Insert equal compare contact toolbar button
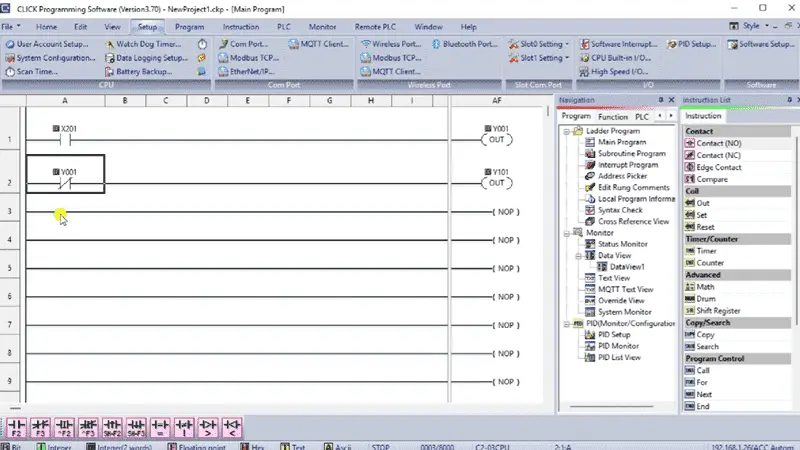800x450 pixels. point(160,428)
